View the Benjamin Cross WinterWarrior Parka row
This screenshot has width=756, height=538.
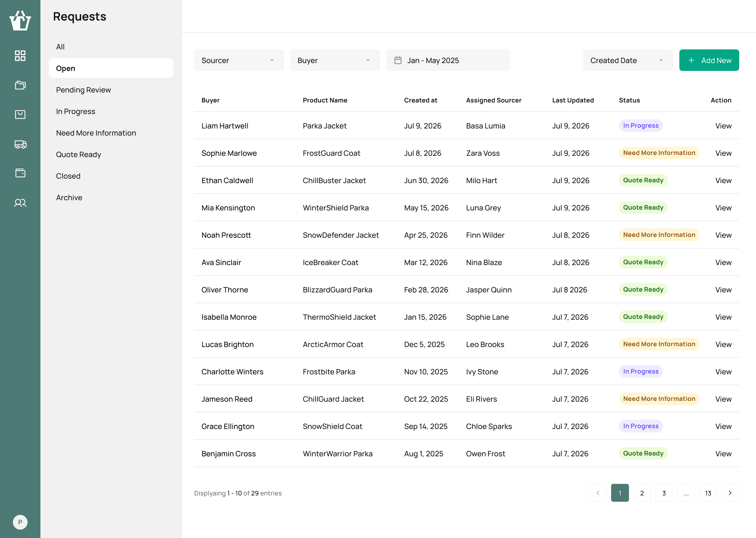[x=723, y=453]
